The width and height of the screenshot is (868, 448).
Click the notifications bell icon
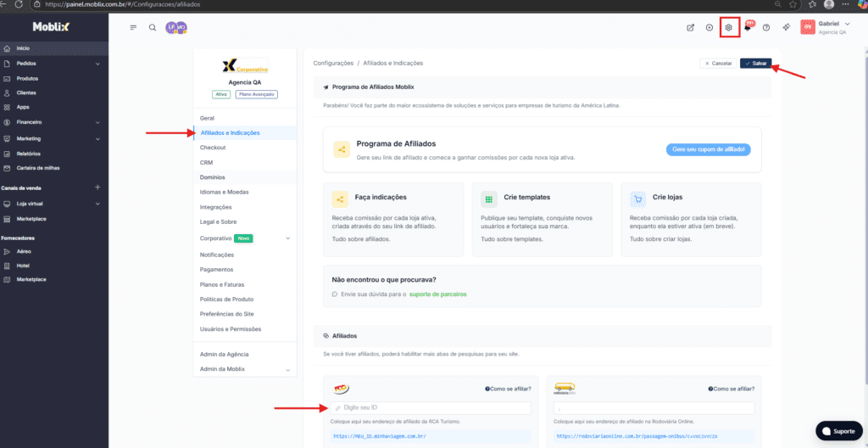pyautogui.click(x=748, y=27)
